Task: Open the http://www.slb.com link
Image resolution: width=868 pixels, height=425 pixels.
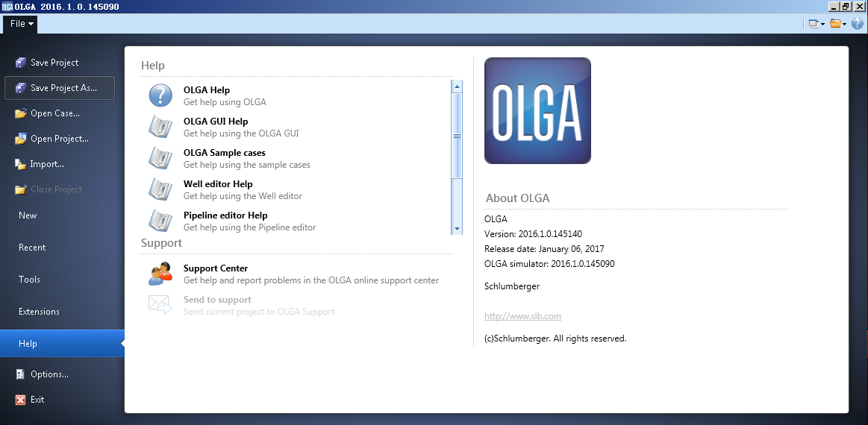Action: pyautogui.click(x=522, y=316)
